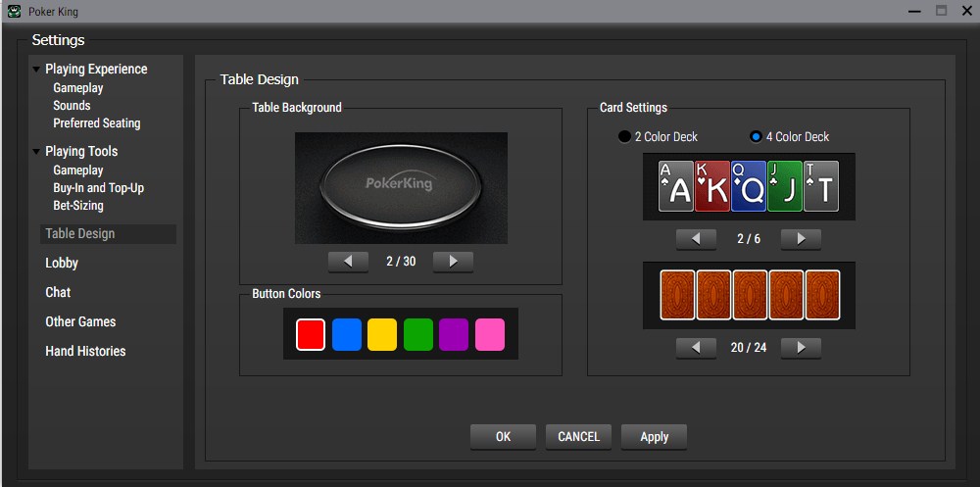980x487 pixels.
Task: Open Sounds under Playing Experience
Action: (72, 106)
